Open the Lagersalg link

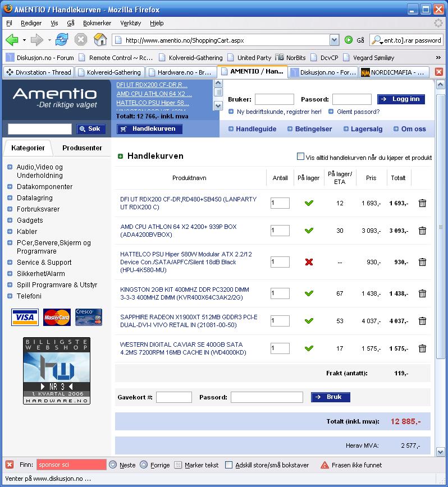pos(366,129)
